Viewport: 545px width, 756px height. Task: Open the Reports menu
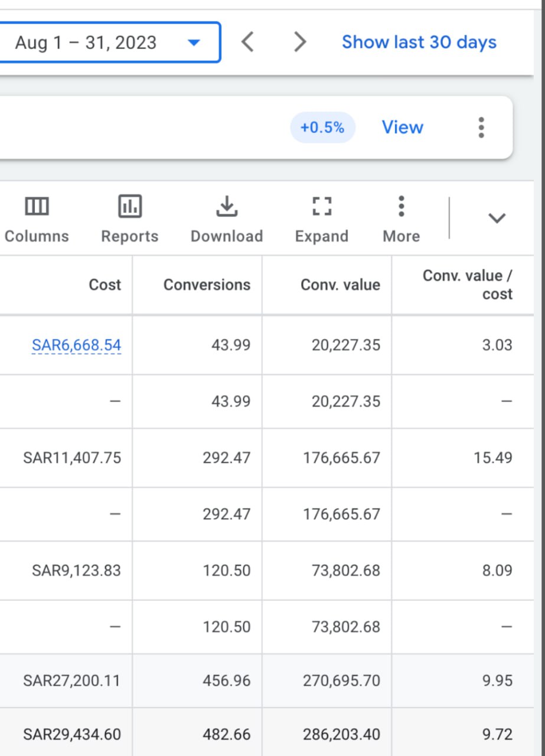[x=130, y=220]
